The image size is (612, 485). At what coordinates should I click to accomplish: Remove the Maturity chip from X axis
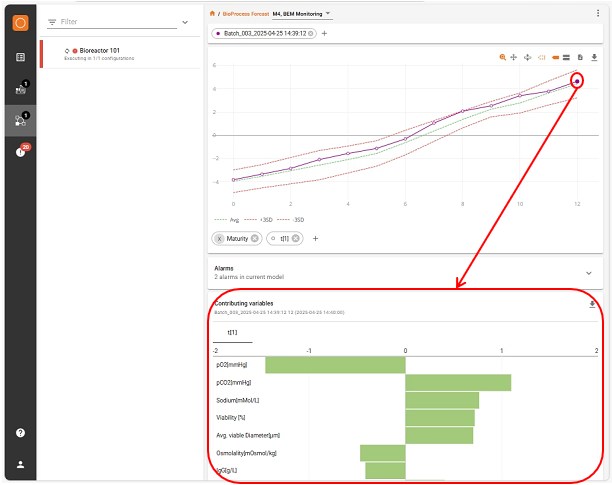(x=255, y=238)
